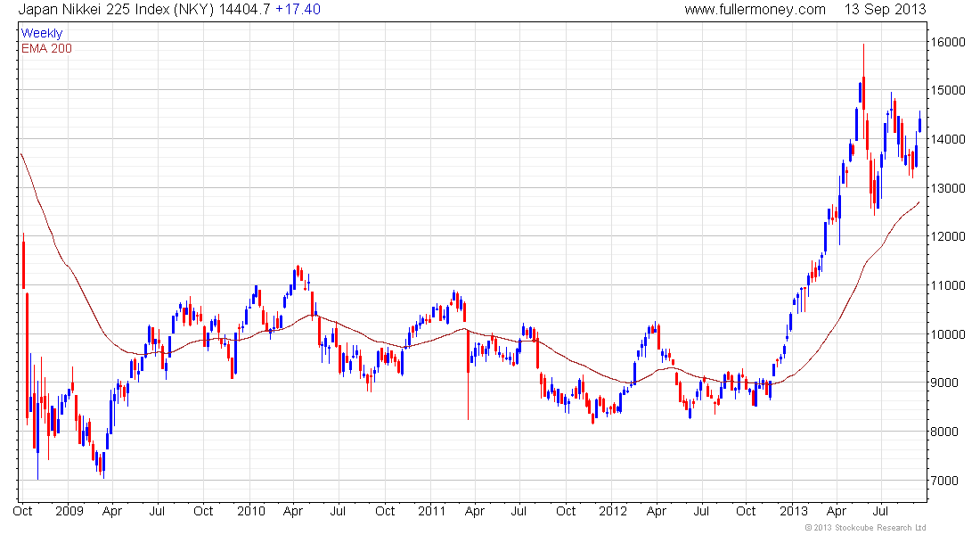Click the date 13 Sep 2013
Viewport: 980px width, 535px height.
coord(885,10)
